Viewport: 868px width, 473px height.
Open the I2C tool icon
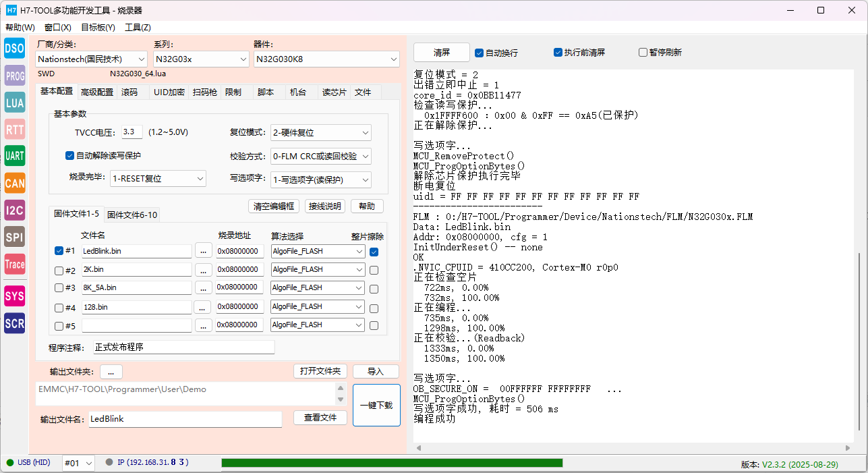[x=15, y=210]
